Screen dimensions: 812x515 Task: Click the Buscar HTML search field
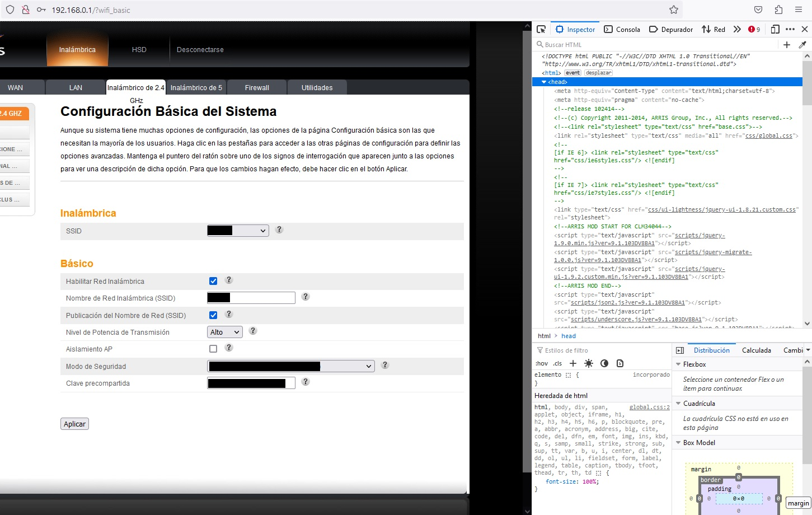tap(655, 45)
